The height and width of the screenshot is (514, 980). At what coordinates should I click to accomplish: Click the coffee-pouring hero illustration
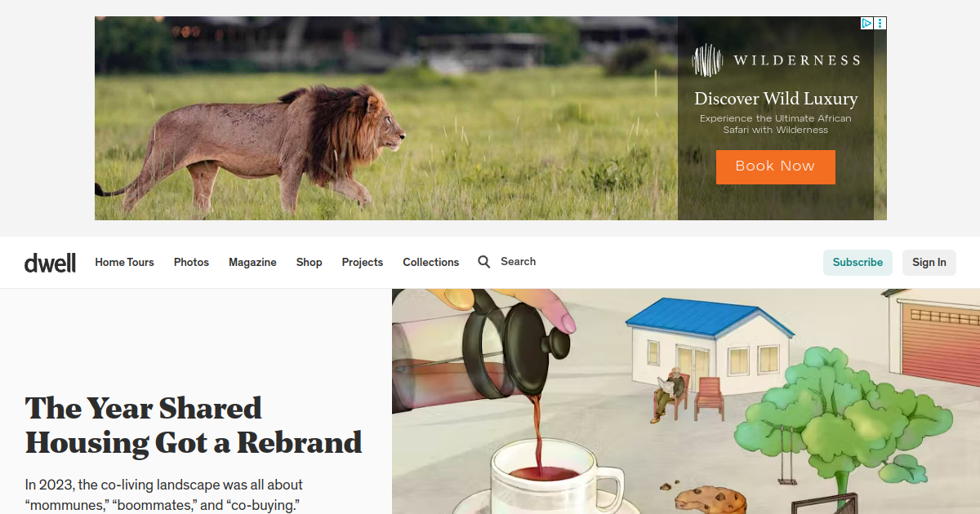point(686,401)
